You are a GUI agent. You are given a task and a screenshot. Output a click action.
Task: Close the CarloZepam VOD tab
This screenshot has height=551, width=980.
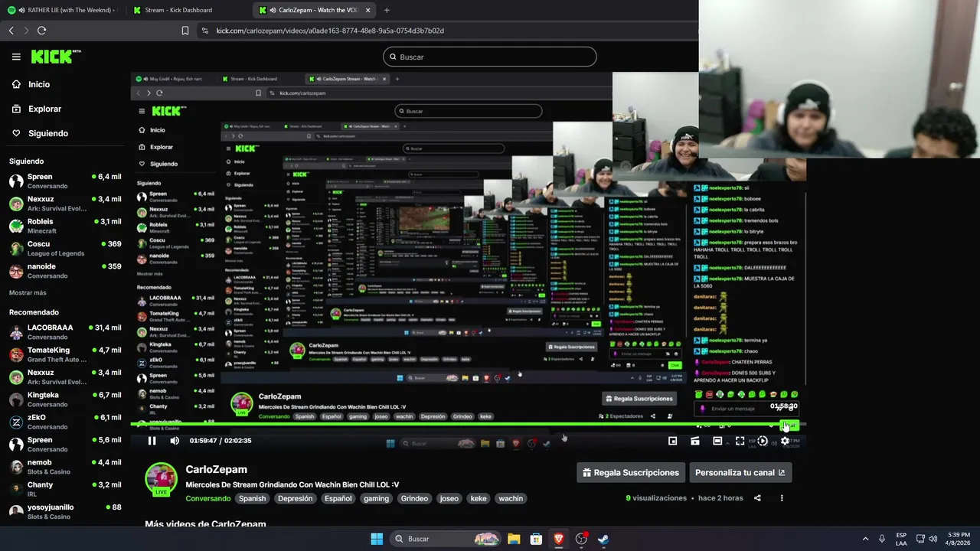368,10
